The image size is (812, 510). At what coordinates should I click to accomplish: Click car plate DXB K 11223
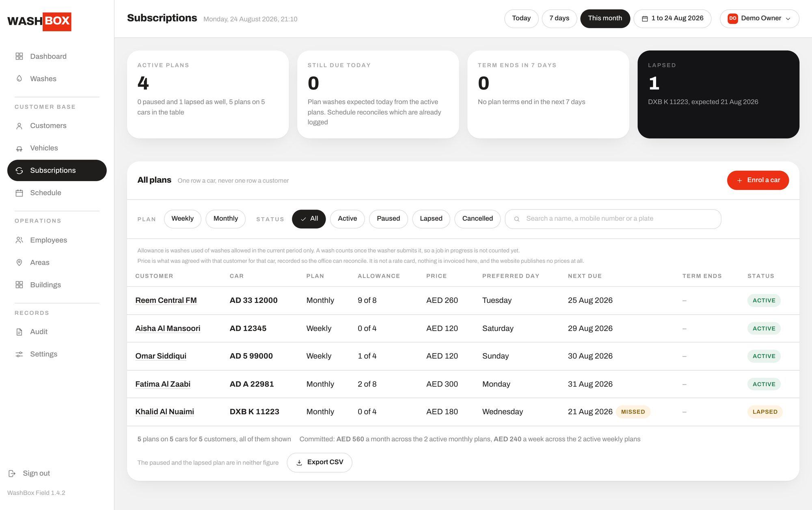254,412
